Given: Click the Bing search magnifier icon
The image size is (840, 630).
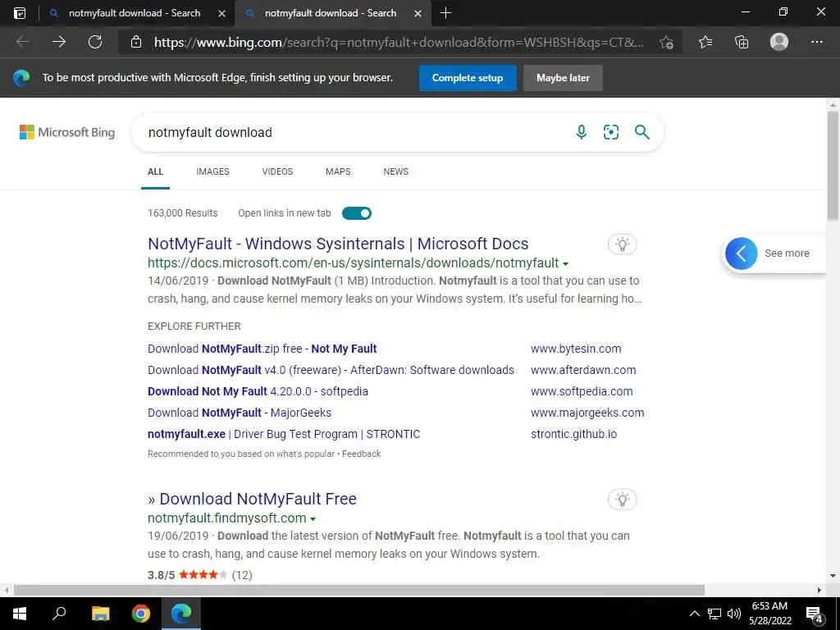Looking at the screenshot, I should click(x=641, y=132).
